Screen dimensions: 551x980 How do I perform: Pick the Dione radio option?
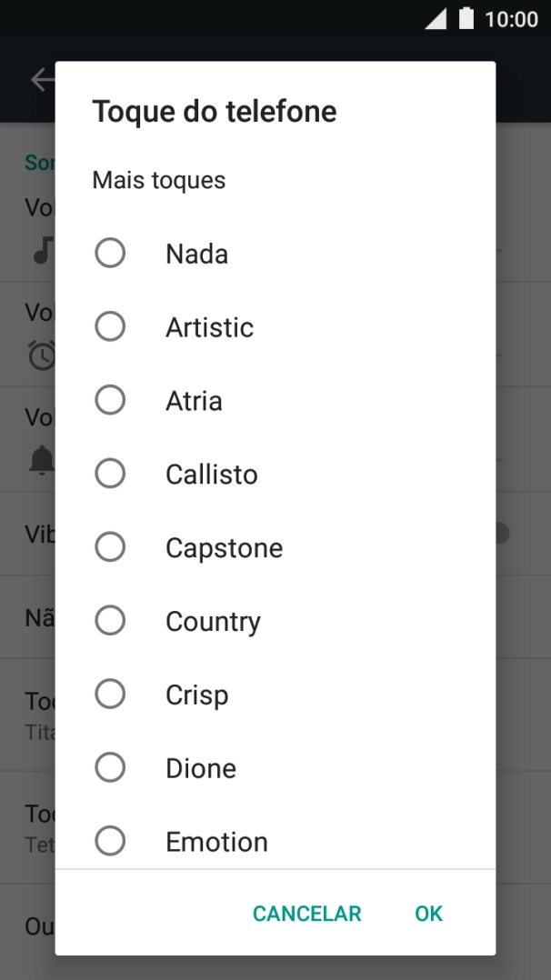110,768
